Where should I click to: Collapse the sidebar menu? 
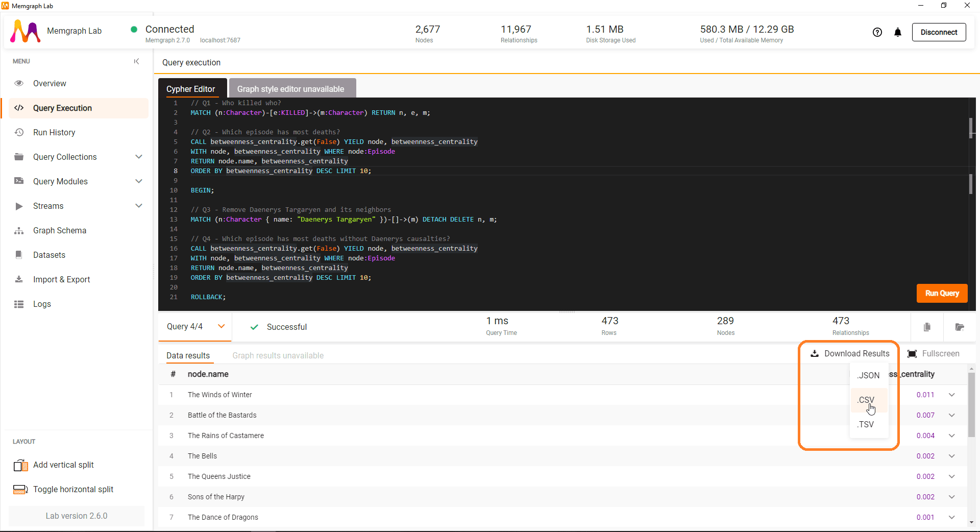pos(136,61)
